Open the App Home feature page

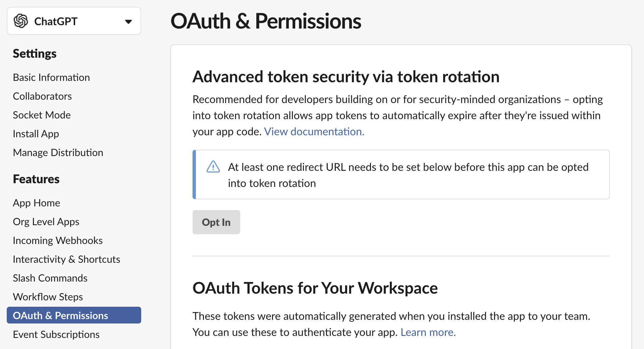[37, 203]
